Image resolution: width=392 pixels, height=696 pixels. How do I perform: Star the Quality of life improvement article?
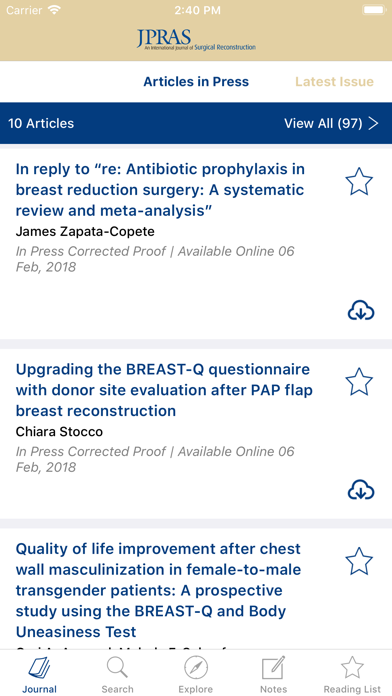tap(359, 562)
